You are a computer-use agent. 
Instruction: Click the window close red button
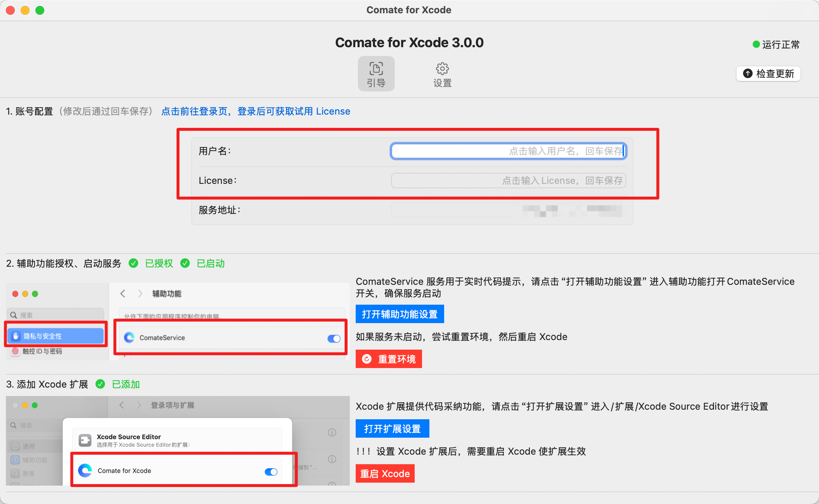pyautogui.click(x=10, y=10)
